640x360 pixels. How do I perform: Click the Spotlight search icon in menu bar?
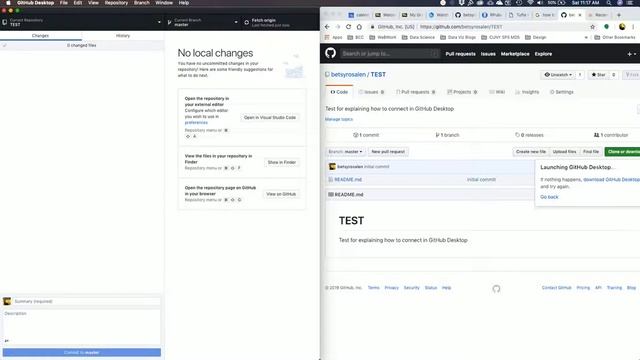pos(609,3)
